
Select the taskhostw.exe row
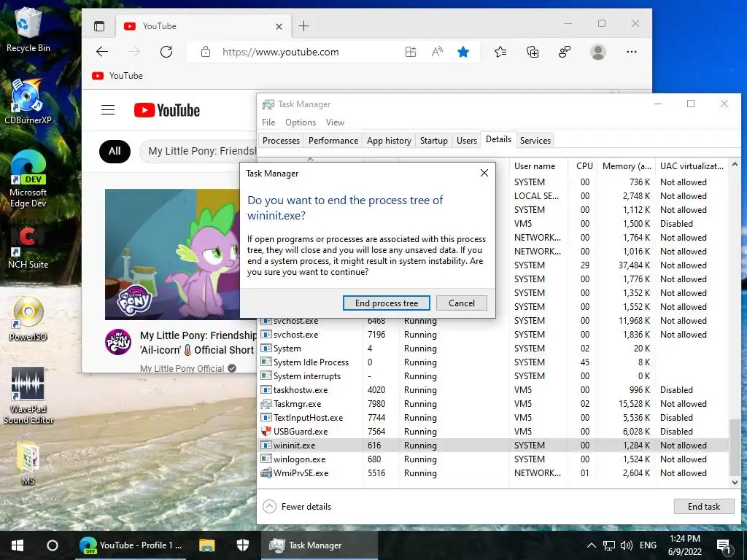(x=493, y=390)
